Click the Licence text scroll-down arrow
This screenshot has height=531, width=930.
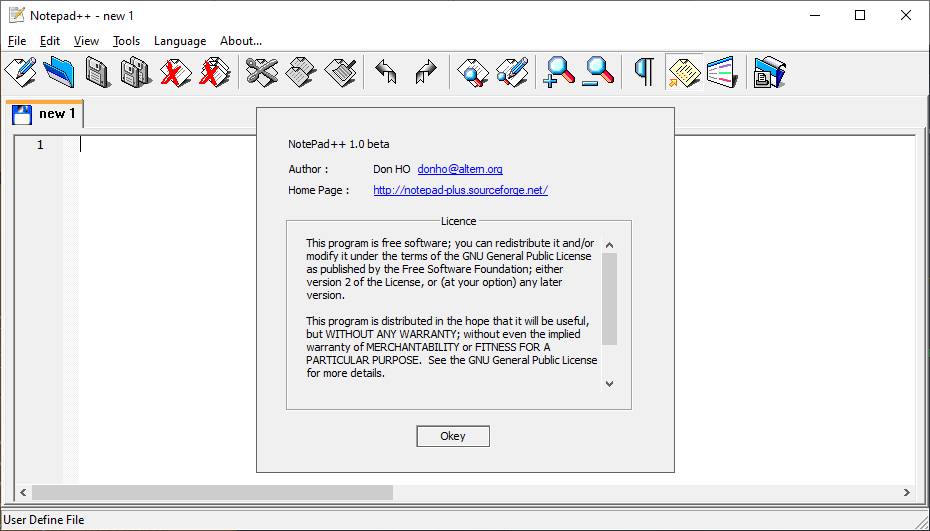609,383
